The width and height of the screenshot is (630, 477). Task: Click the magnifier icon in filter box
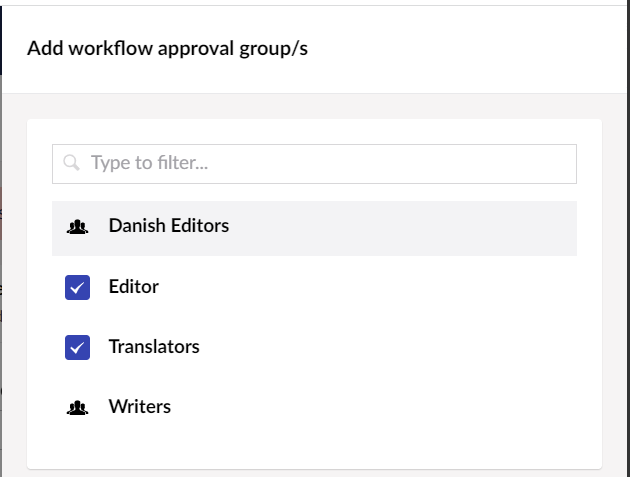pos(72,163)
